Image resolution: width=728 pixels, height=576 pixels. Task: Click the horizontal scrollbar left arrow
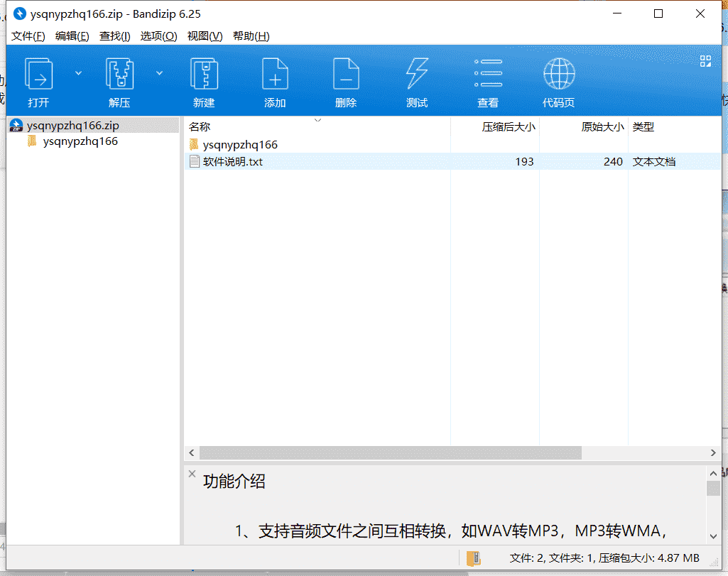[x=192, y=452]
